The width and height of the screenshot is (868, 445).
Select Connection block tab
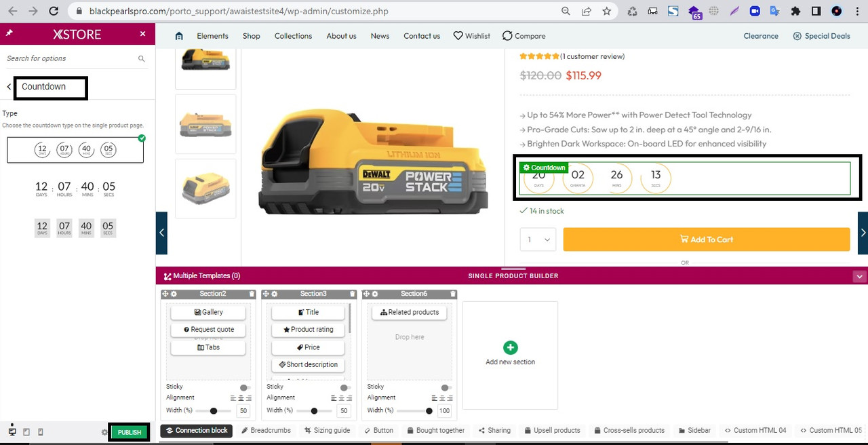(197, 431)
